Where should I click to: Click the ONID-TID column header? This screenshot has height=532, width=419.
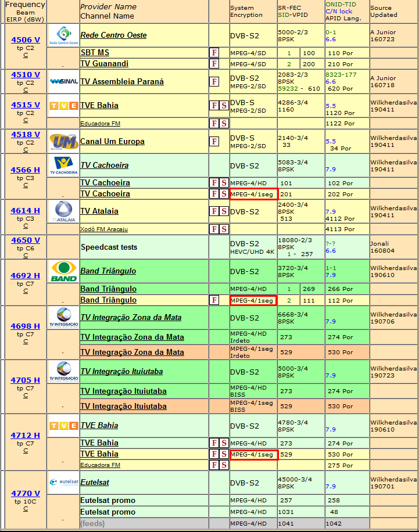[x=341, y=5]
